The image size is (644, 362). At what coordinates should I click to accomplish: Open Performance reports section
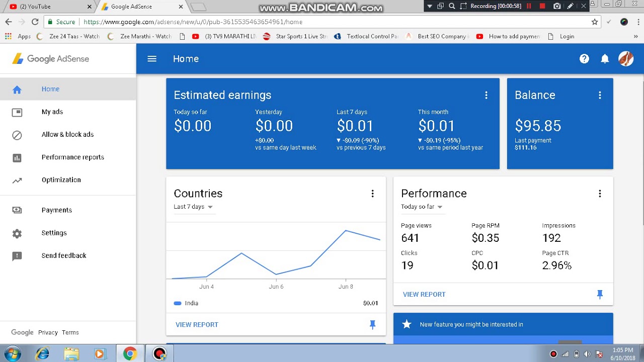[68, 157]
